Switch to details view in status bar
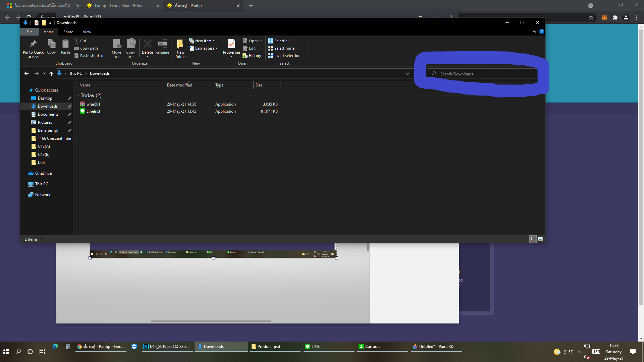The image size is (644, 362). tap(532, 239)
